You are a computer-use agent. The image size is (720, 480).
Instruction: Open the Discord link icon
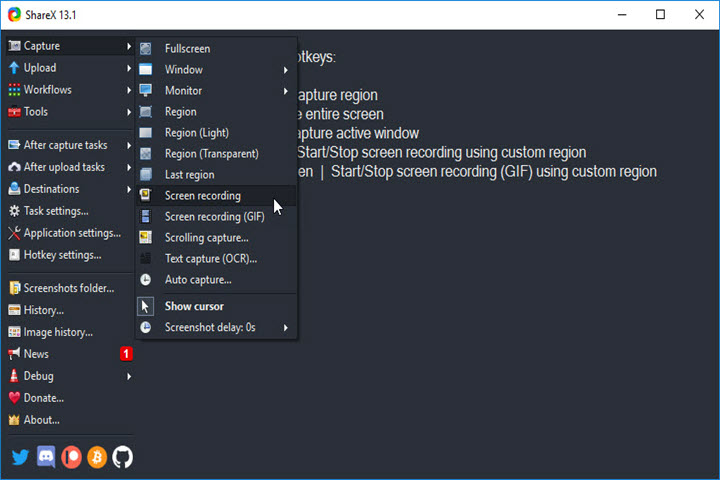46,457
